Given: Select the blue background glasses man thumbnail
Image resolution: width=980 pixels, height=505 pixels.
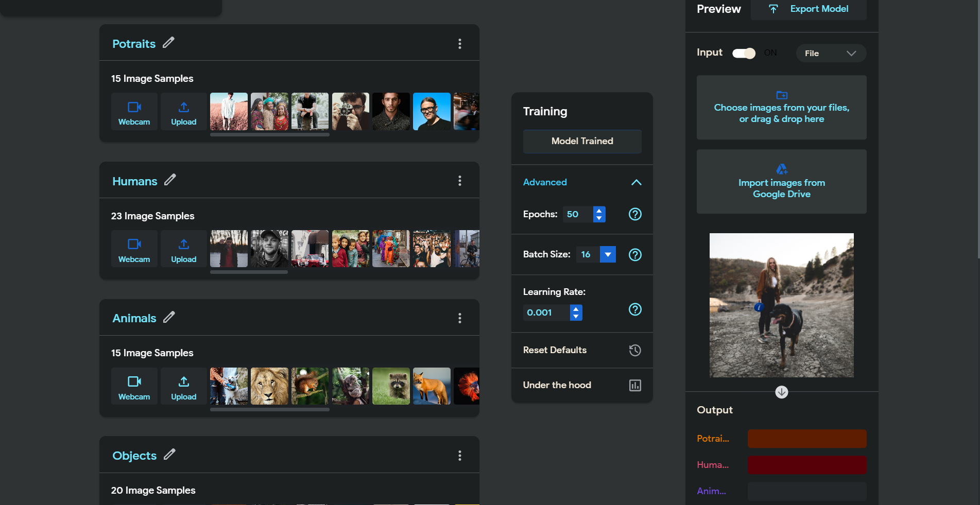Looking at the screenshot, I should pyautogui.click(x=432, y=112).
